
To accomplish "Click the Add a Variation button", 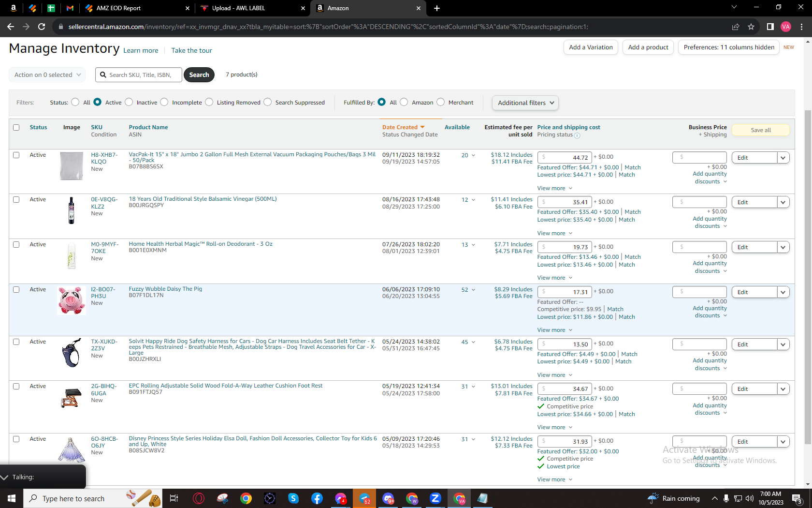I will tap(591, 47).
